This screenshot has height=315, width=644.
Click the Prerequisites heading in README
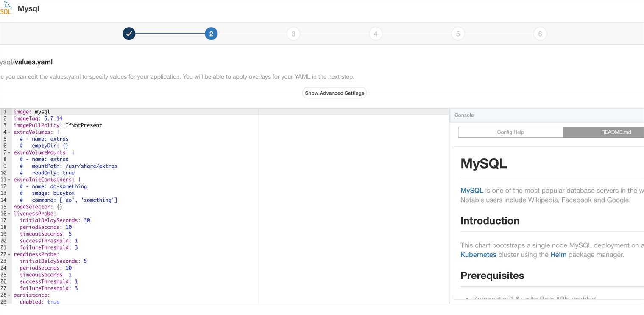pyautogui.click(x=492, y=276)
